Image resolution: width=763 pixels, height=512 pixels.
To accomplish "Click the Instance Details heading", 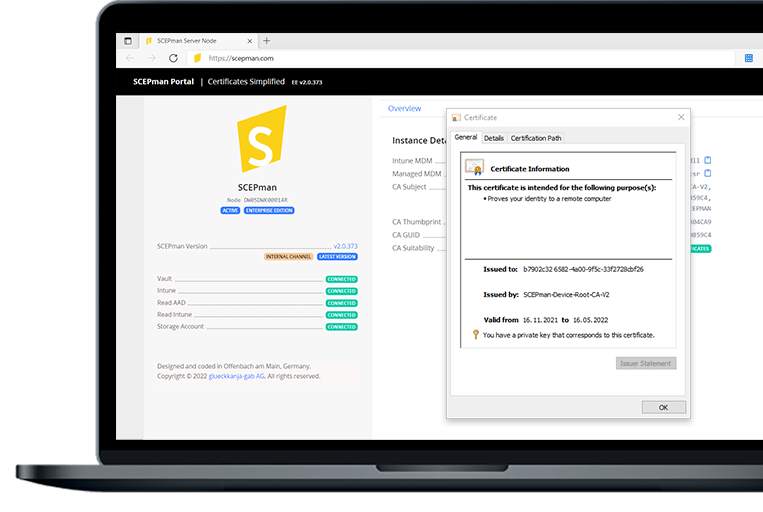I will [419, 141].
